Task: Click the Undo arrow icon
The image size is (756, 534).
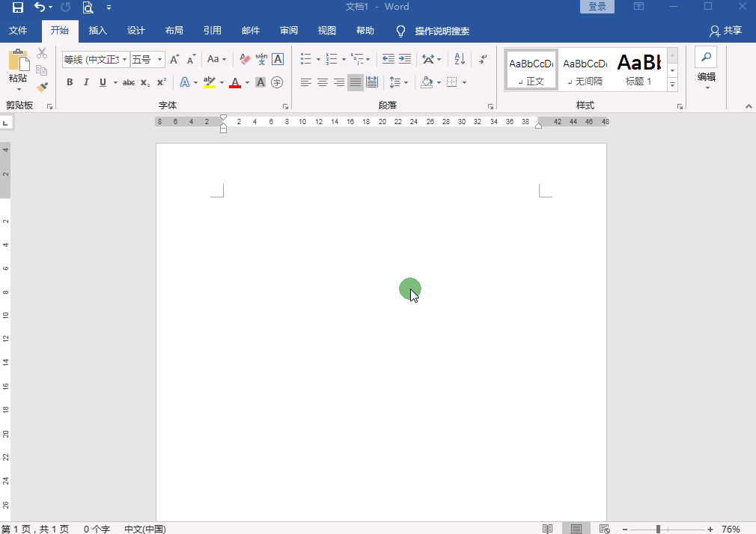Action: click(40, 7)
